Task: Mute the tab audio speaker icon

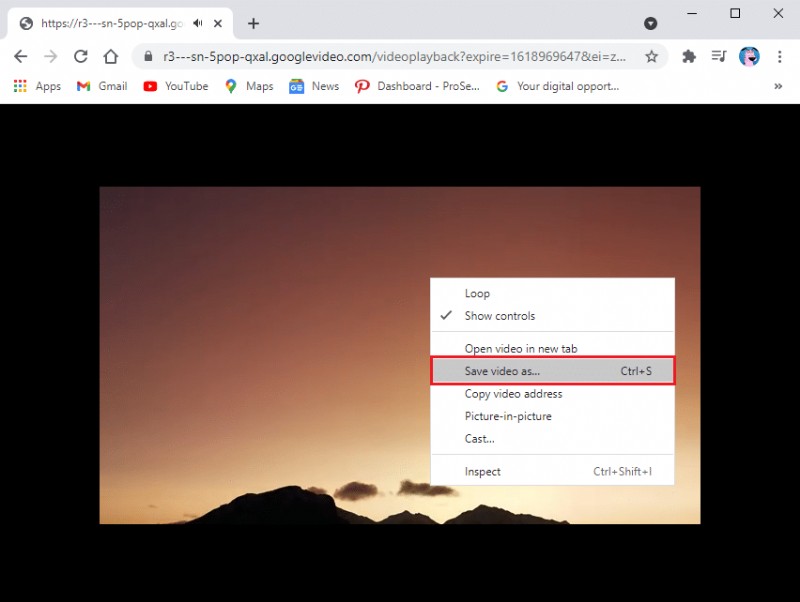Action: (x=198, y=22)
